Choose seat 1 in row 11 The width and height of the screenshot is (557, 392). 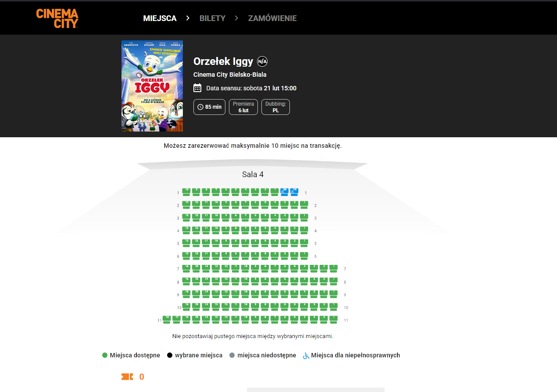point(333,319)
